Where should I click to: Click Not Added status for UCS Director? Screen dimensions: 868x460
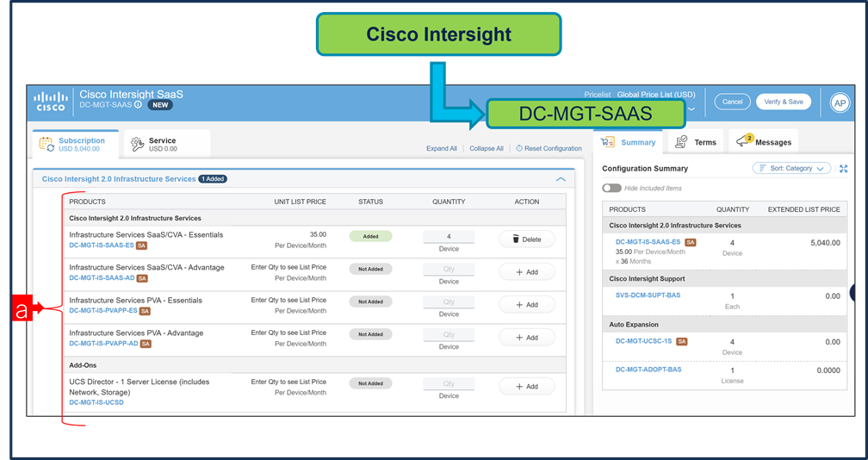pyautogui.click(x=370, y=383)
